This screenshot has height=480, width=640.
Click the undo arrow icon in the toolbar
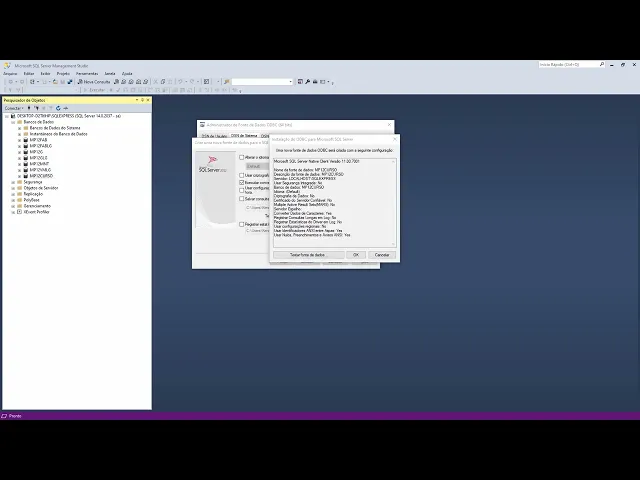tap(180, 82)
